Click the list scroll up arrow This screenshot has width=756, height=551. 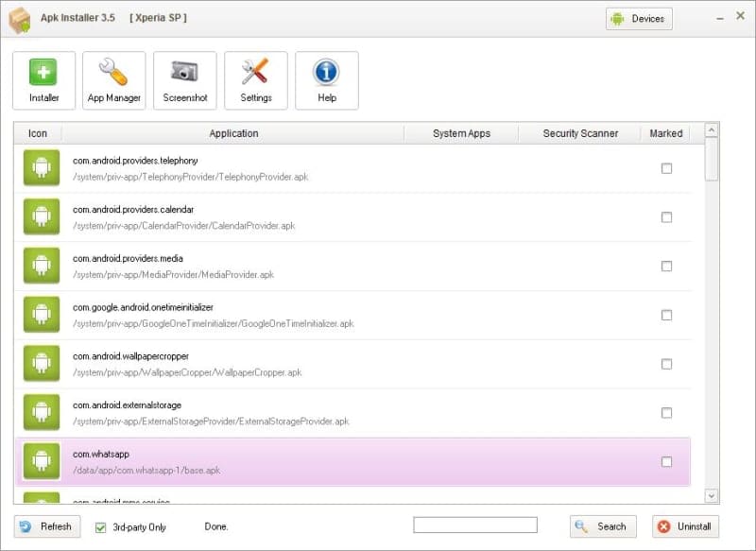click(x=712, y=129)
